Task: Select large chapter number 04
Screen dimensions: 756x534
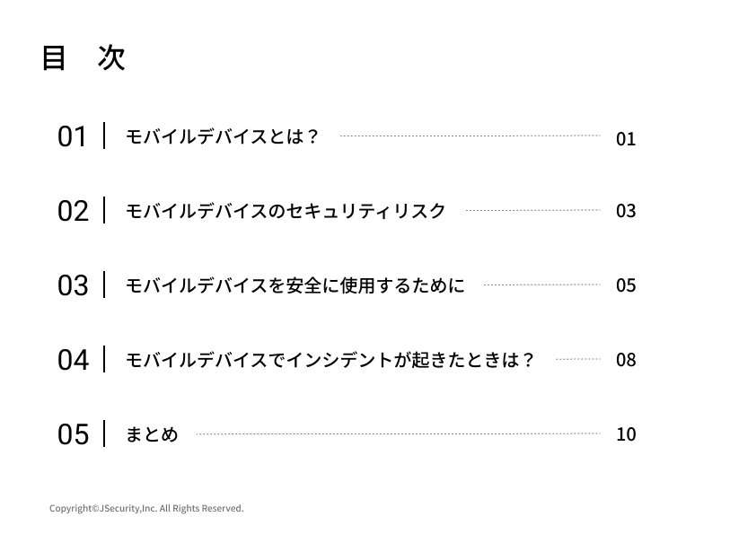Action: pyautogui.click(x=73, y=360)
